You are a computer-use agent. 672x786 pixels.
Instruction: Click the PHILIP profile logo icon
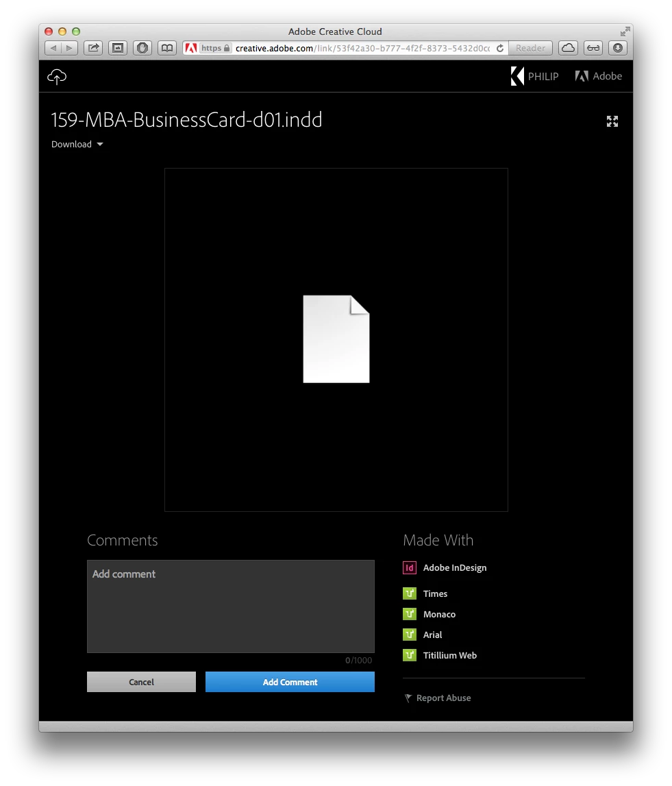coord(517,76)
